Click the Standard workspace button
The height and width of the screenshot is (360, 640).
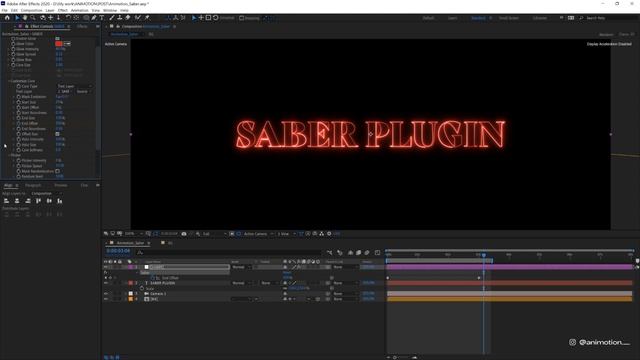coord(478,18)
